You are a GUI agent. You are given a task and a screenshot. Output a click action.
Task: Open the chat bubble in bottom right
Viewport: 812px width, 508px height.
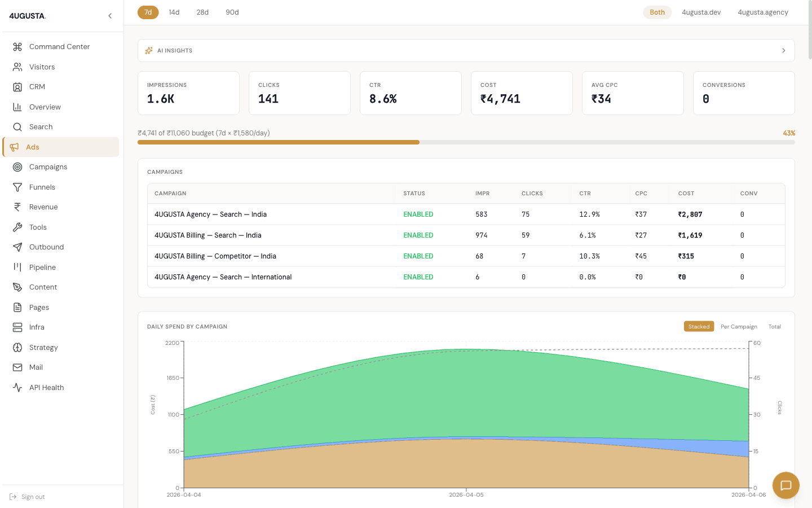785,485
